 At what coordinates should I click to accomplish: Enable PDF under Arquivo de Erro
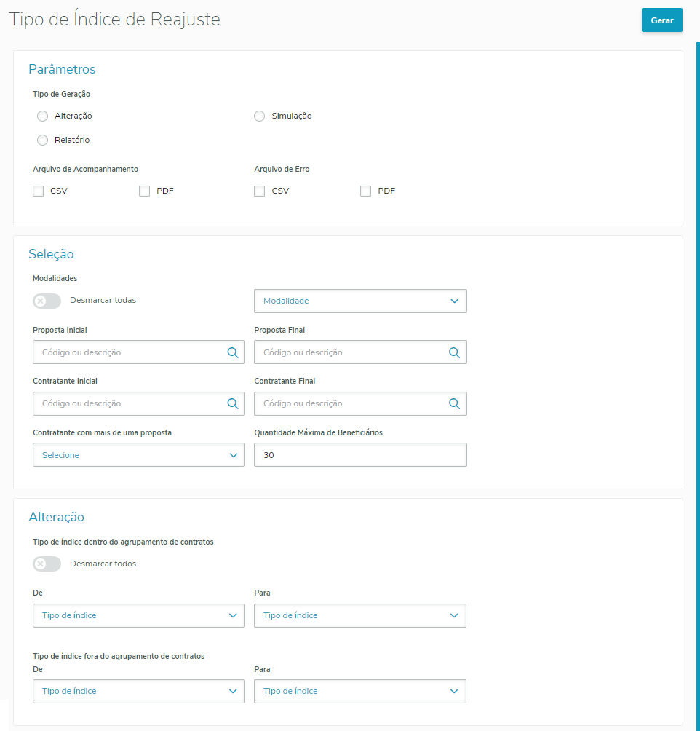(x=366, y=191)
